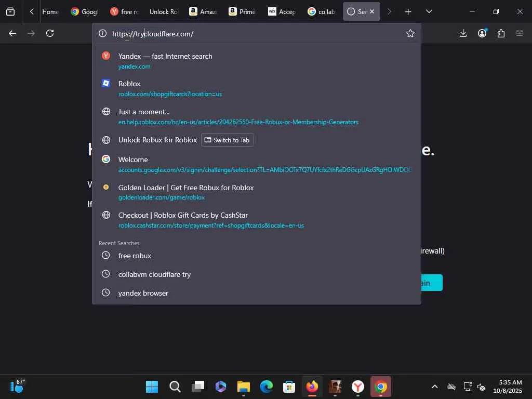The width and height of the screenshot is (532, 399).
Task: Select recent search collabvm cloudflare try
Action: (257, 274)
